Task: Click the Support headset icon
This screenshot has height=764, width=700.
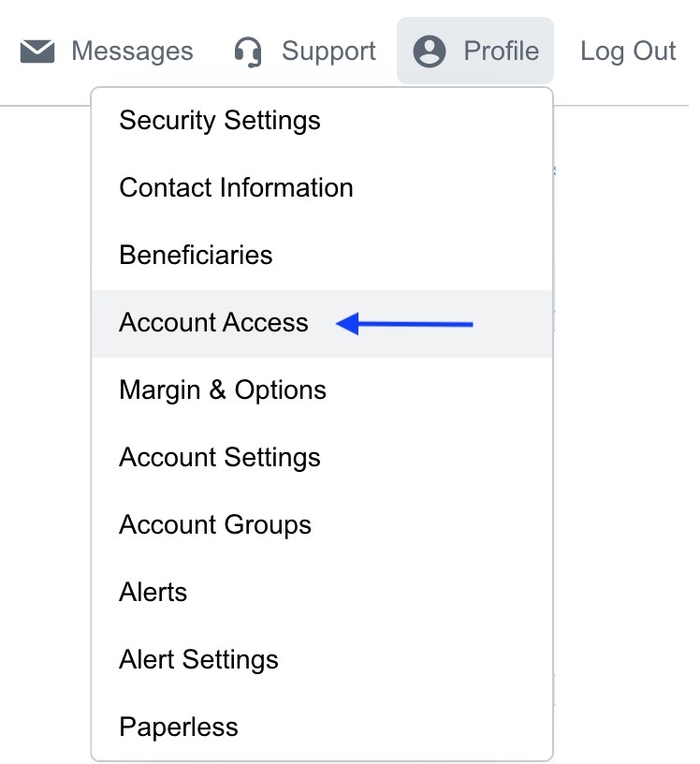Action: pos(248,51)
